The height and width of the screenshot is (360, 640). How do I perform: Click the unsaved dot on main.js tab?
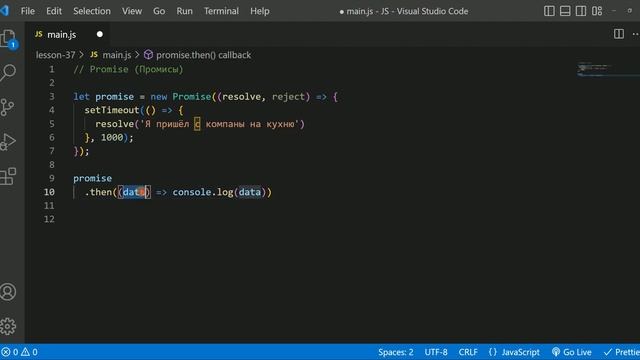(x=100, y=34)
